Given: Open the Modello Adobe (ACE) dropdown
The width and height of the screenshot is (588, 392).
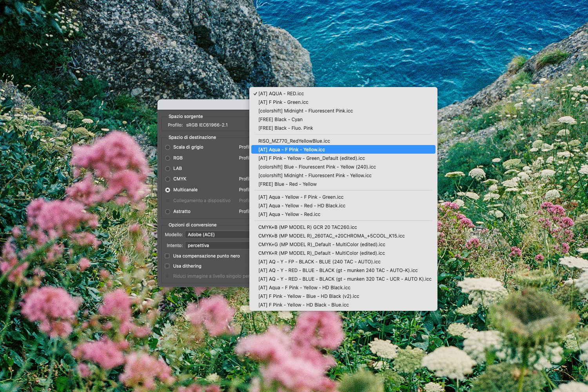Looking at the screenshot, I should tap(218, 234).
